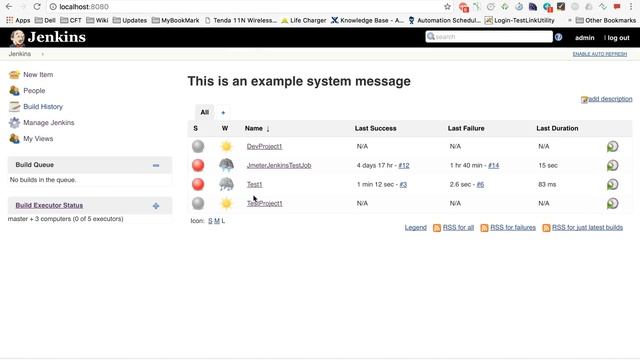Image resolution: width=640 pixels, height=360 pixels.
Task: Click the RSS for failures feed icon
Action: tap(484, 228)
